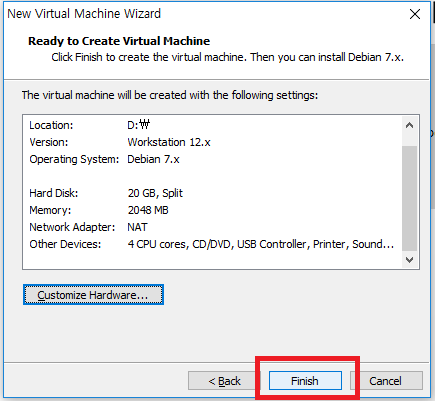
Task: Select the Location value D:₩
Action: pos(139,125)
